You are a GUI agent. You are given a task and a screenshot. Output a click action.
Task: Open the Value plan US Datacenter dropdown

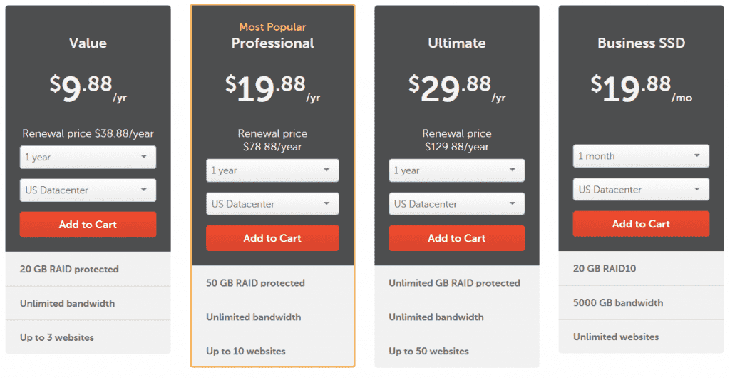[88, 190]
